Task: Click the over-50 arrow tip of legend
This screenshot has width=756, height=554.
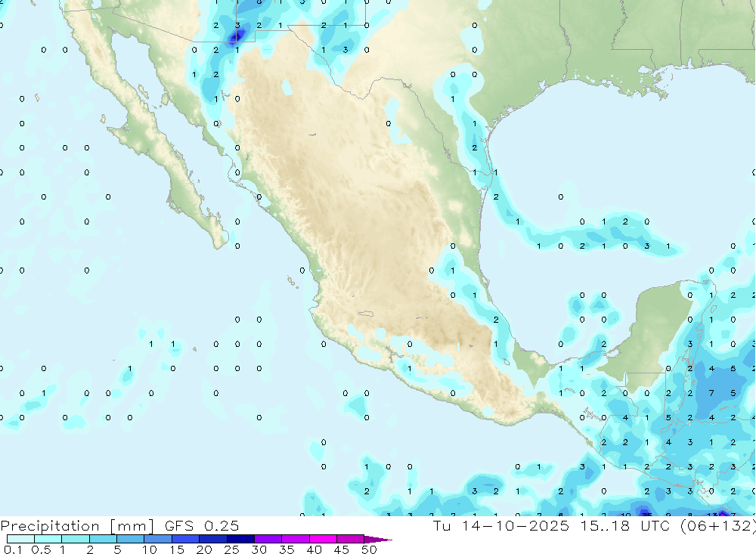Action: [379, 539]
